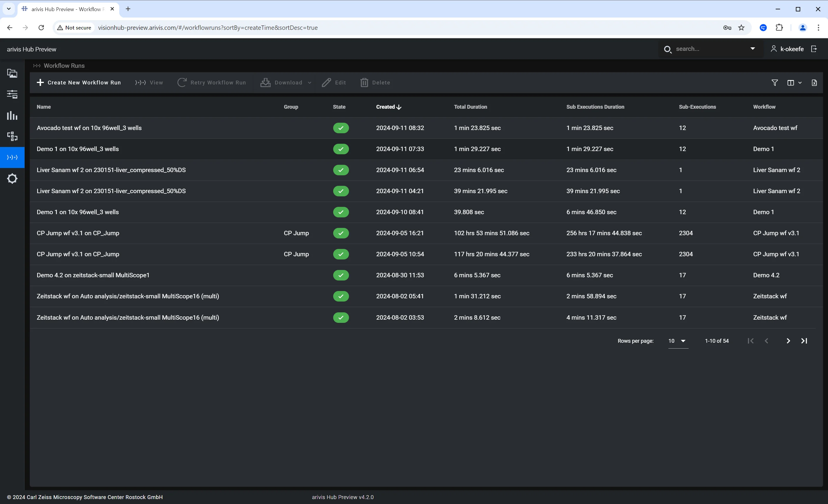828x504 pixels.
Task: Click the Workflow Runs breadcrumb title
Action: tap(64, 66)
